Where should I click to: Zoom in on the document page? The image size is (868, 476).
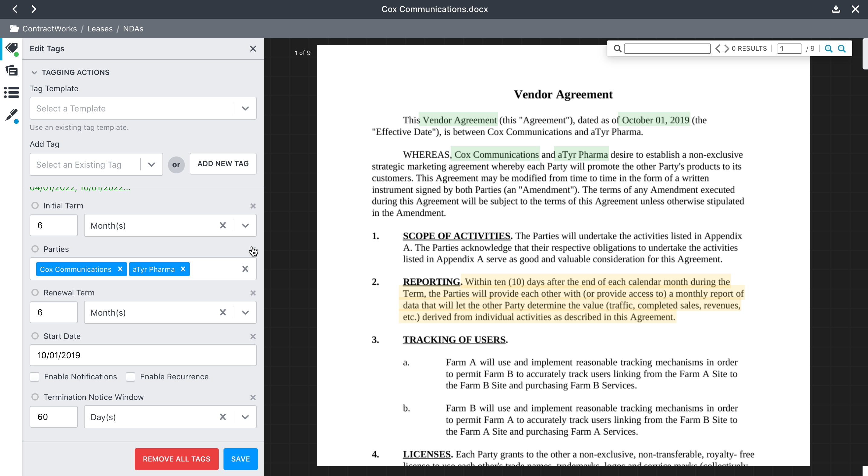coord(829,49)
